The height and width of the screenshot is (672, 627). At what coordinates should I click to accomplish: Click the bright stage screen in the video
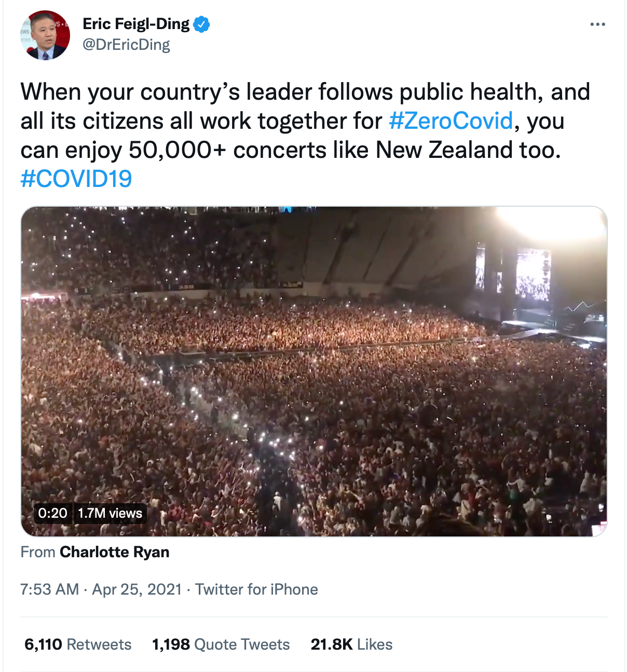pos(533,274)
